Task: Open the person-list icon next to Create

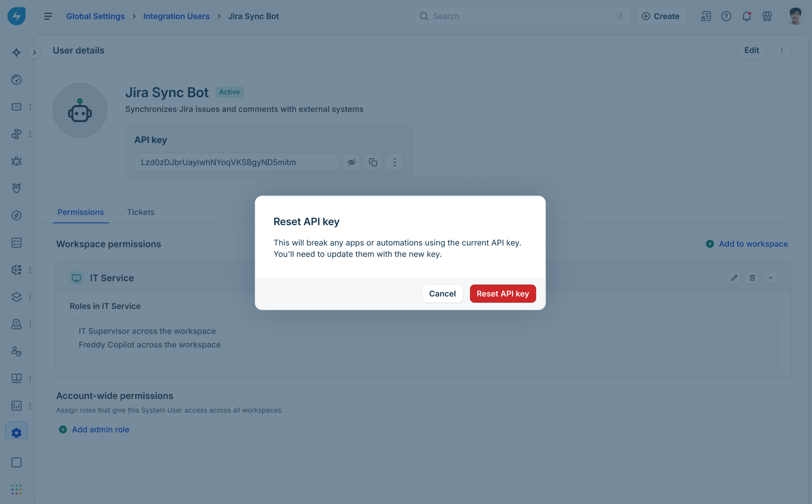Action: pyautogui.click(x=706, y=16)
